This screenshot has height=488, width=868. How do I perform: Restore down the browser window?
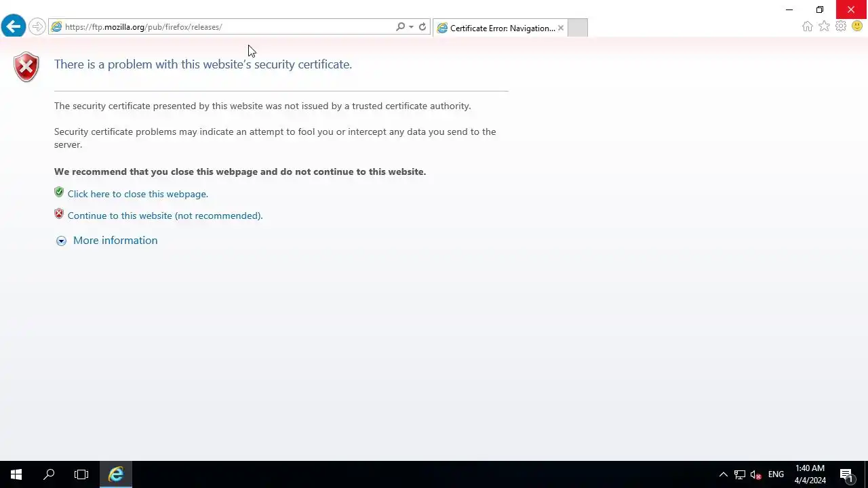(820, 9)
